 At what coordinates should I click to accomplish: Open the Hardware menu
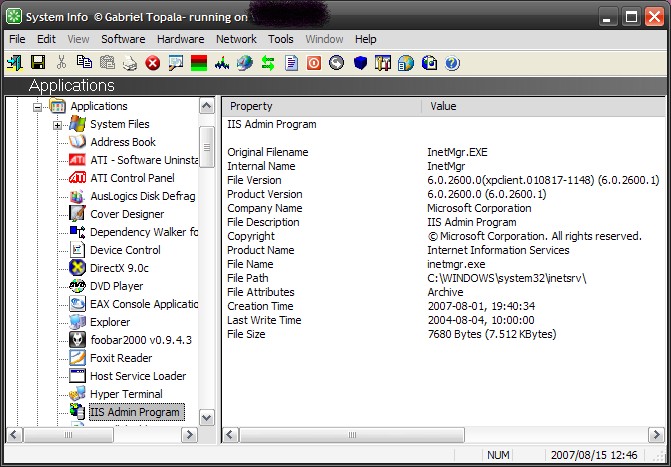click(x=181, y=39)
